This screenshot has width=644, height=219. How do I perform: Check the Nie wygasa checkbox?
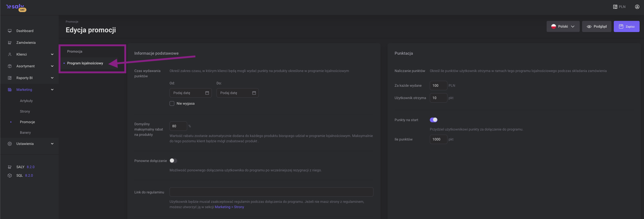(172, 103)
